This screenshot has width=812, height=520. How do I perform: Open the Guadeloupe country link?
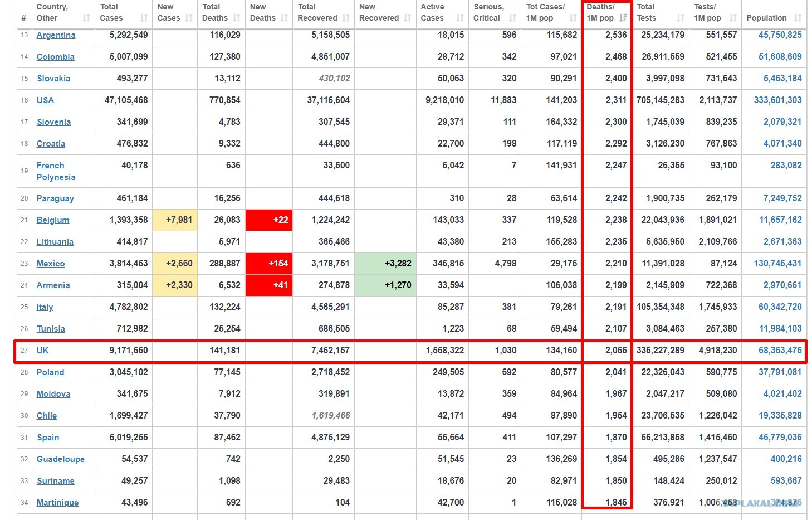[x=61, y=459]
